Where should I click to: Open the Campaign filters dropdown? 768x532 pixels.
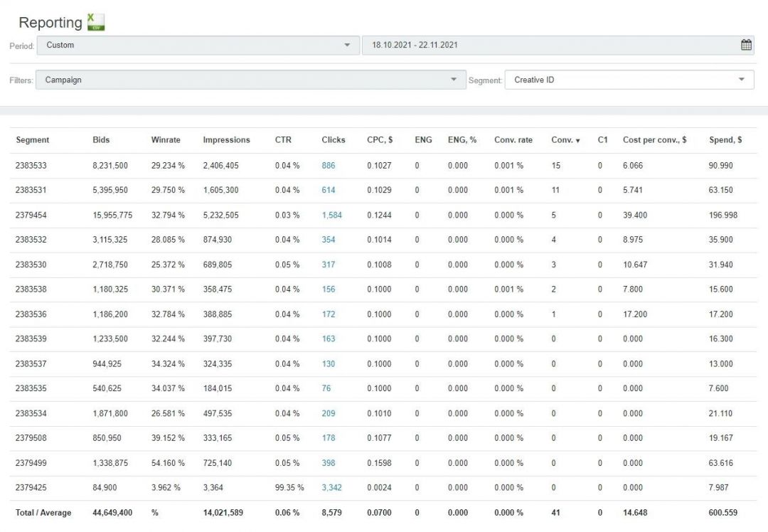pos(249,80)
